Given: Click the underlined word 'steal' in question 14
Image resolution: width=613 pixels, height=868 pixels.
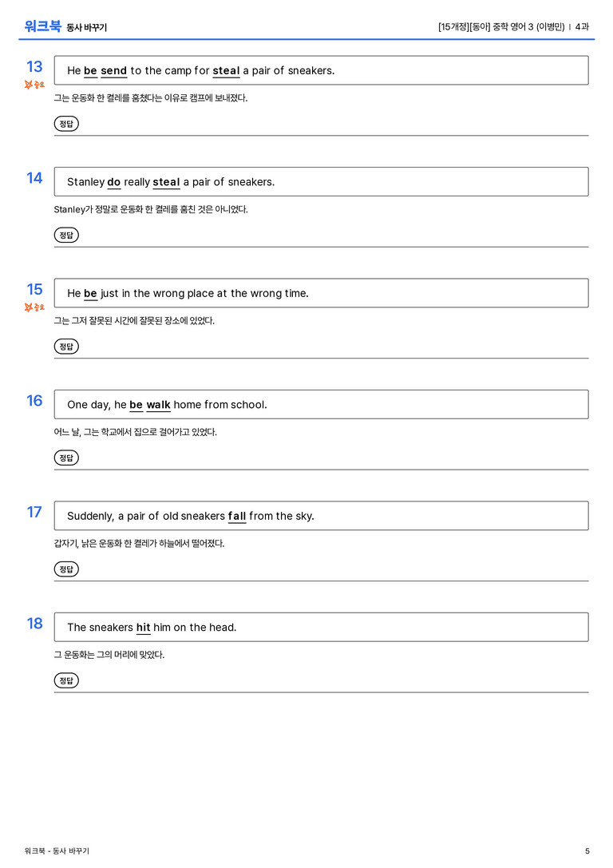Looking at the screenshot, I should [x=167, y=182].
